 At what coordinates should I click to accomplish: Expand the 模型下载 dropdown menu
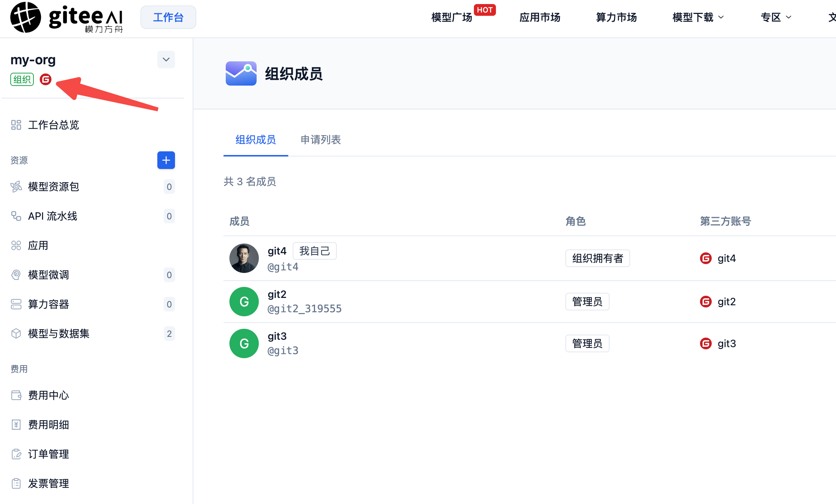pos(698,17)
